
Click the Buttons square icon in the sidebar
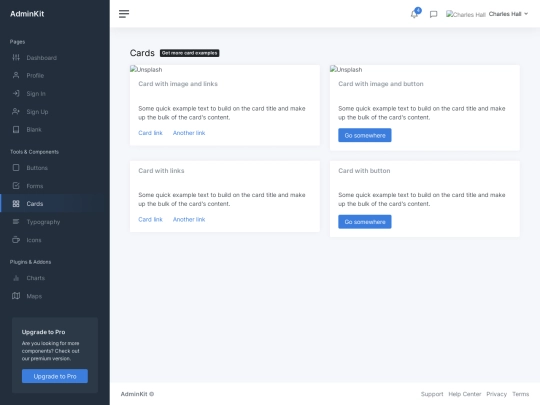click(16, 168)
